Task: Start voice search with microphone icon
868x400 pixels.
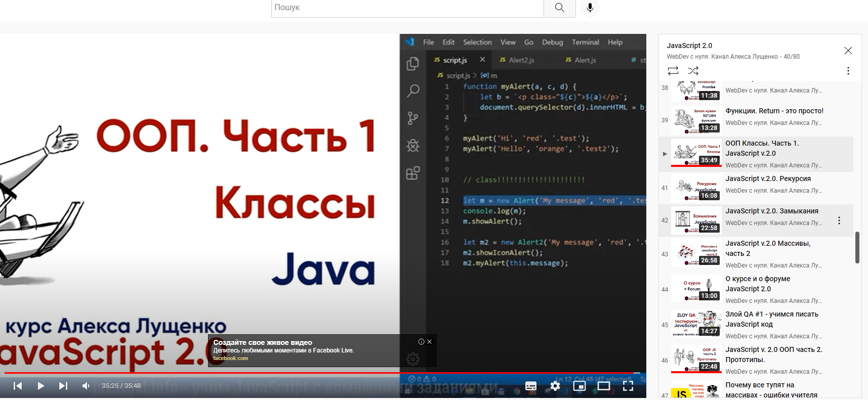Action: pos(590,8)
